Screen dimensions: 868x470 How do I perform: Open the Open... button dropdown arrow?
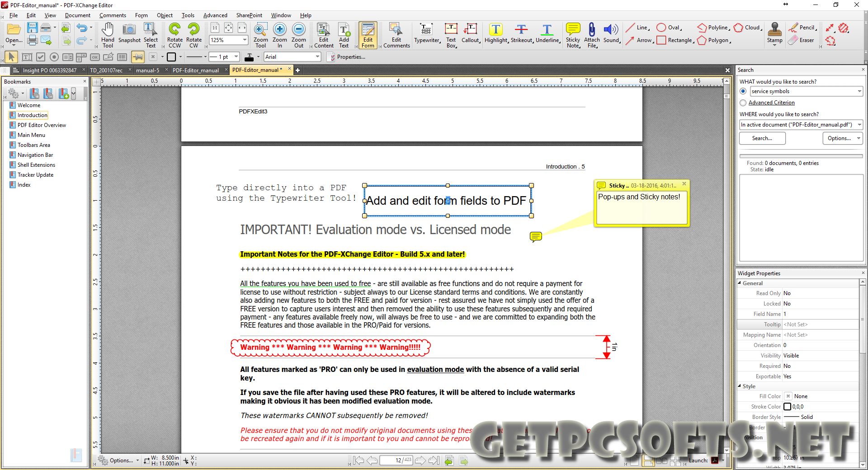click(14, 46)
